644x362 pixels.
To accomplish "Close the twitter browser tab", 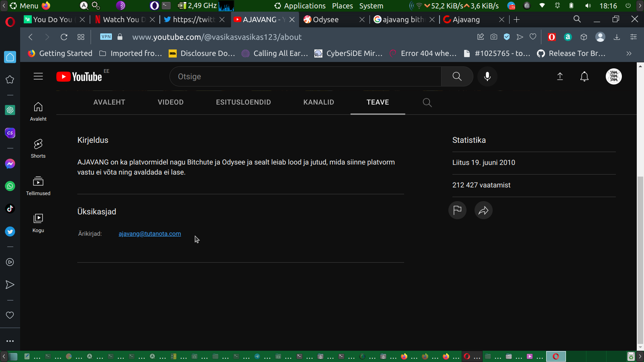I will coord(222,19).
